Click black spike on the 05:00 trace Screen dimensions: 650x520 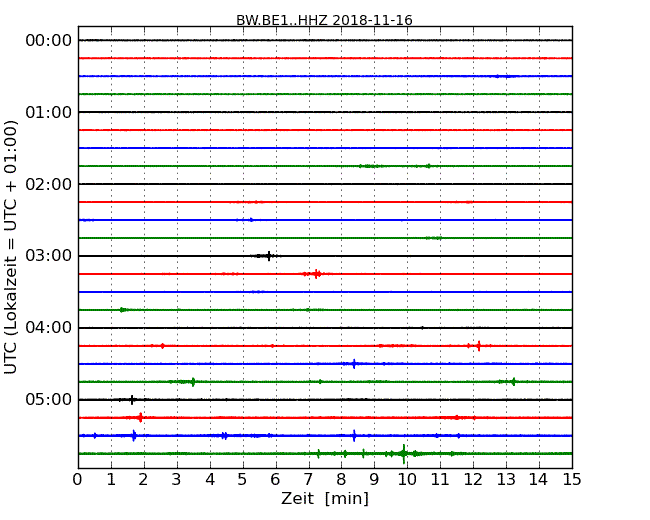coord(132,400)
